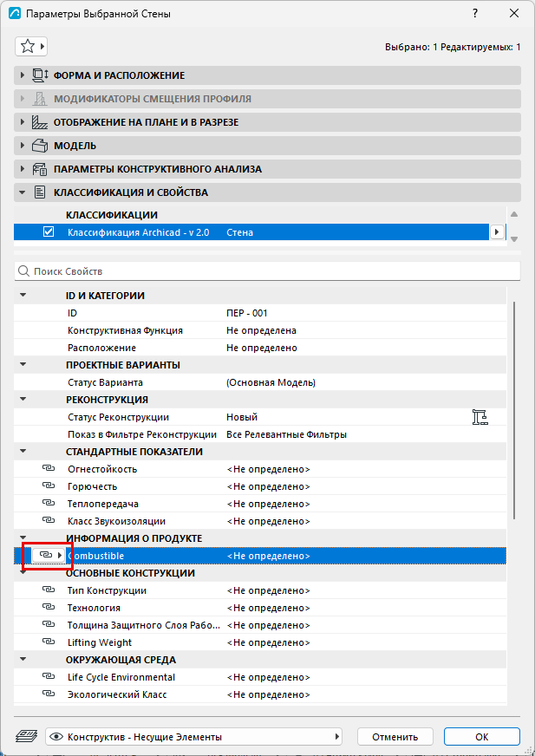This screenshot has height=756, width=535.
Task: Click link icon next to Огнестойкость
Action: tap(49, 469)
